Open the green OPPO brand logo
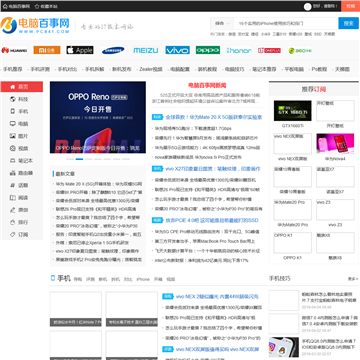Image resolution: width=360 pixels, height=360 pixels. [x=208, y=50]
